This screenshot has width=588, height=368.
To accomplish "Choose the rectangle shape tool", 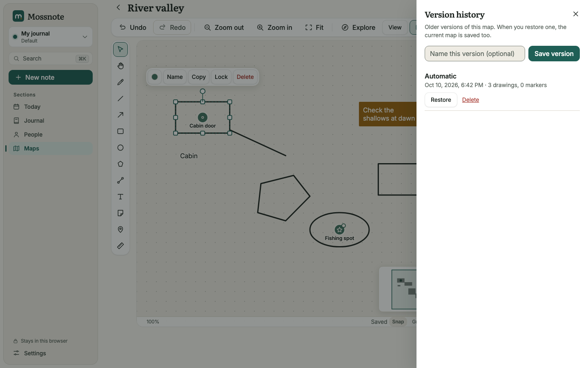I will (120, 131).
